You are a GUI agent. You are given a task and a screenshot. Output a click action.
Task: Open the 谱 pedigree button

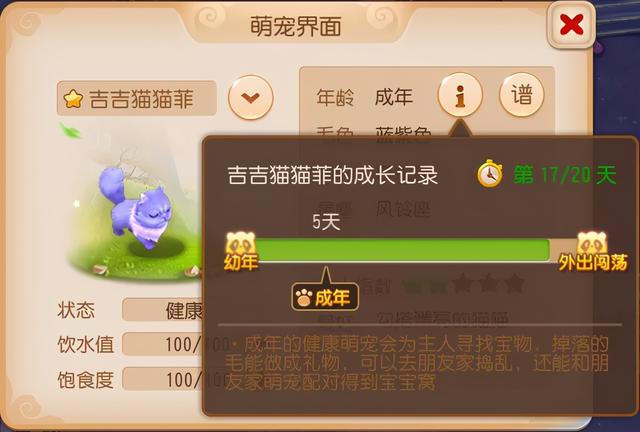522,94
